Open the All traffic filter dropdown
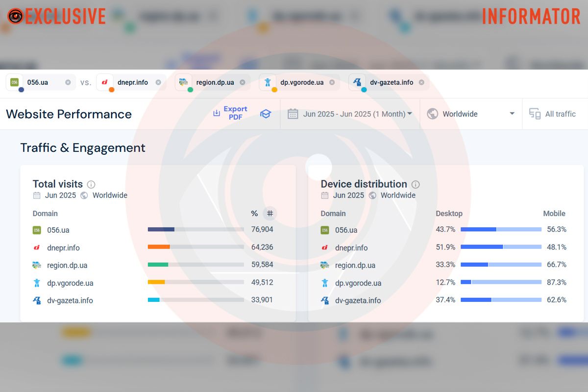This screenshot has height=392, width=588. pos(560,114)
